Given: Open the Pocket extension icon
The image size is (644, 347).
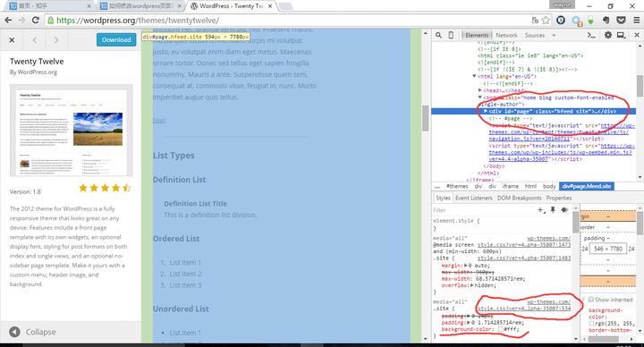Looking at the screenshot, I should (x=621, y=20).
